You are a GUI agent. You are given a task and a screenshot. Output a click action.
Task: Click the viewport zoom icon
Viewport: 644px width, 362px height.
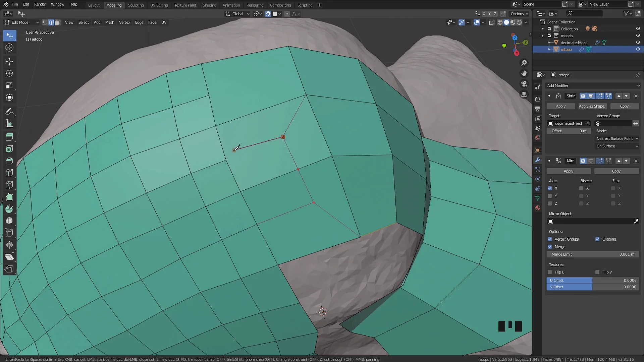point(524,63)
